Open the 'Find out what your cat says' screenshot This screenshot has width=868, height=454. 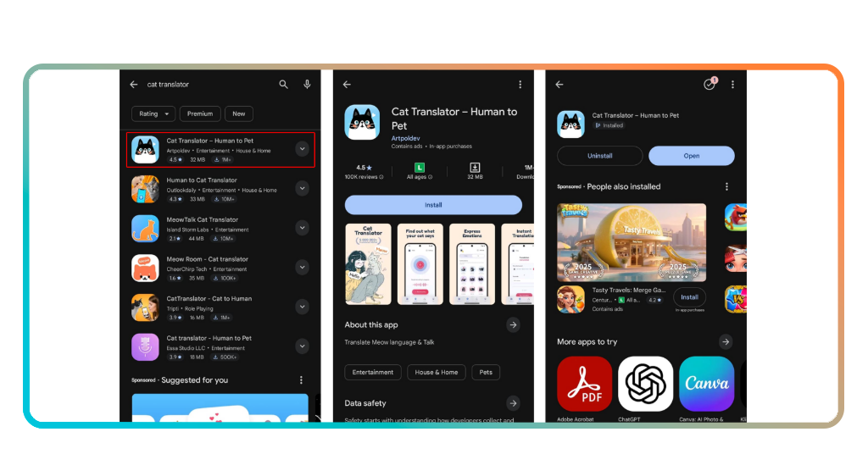point(420,264)
